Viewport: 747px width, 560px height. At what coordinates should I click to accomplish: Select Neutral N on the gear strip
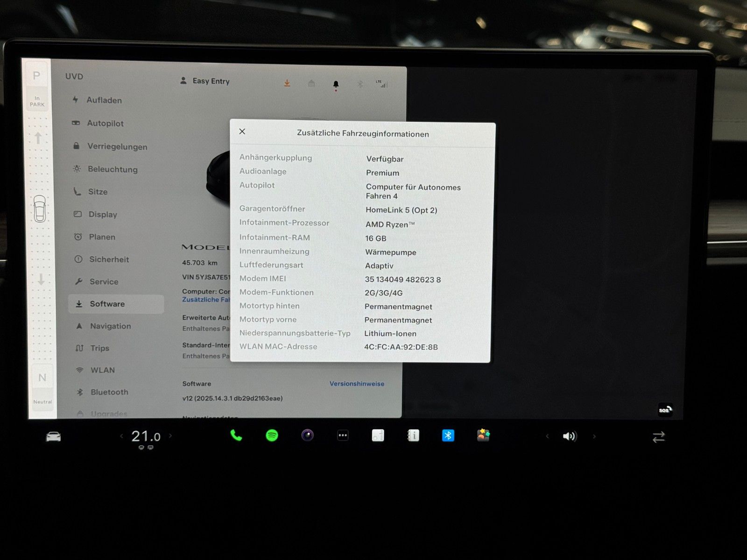coord(42,378)
